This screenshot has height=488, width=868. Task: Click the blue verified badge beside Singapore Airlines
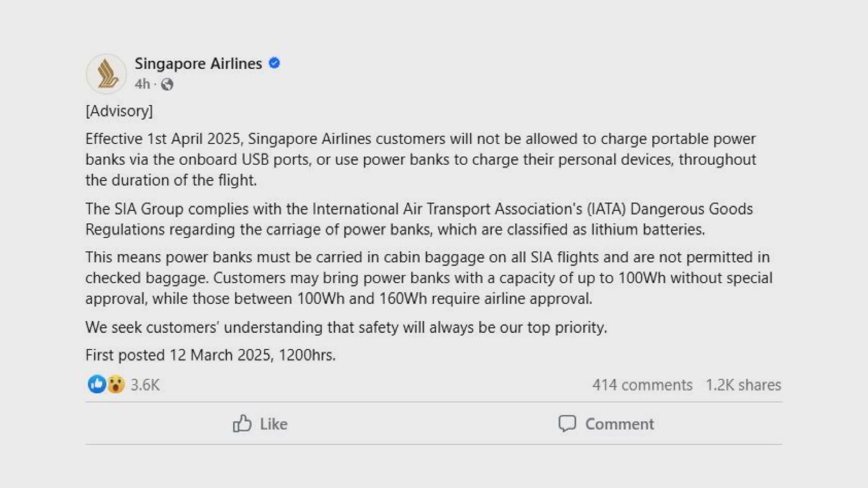pyautogui.click(x=274, y=63)
